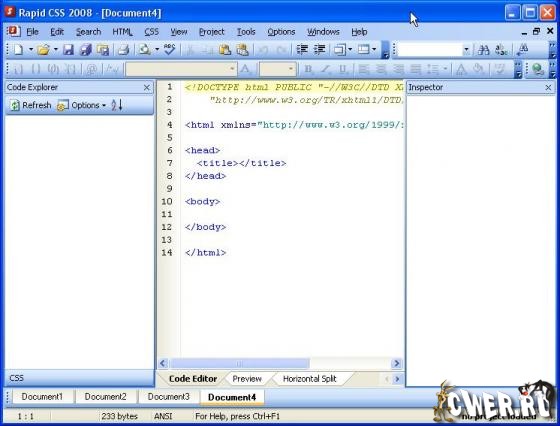Open the HTML menu

[x=122, y=32]
